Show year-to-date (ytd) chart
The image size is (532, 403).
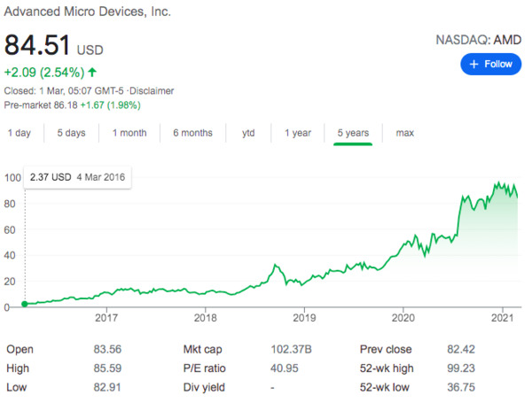point(248,133)
